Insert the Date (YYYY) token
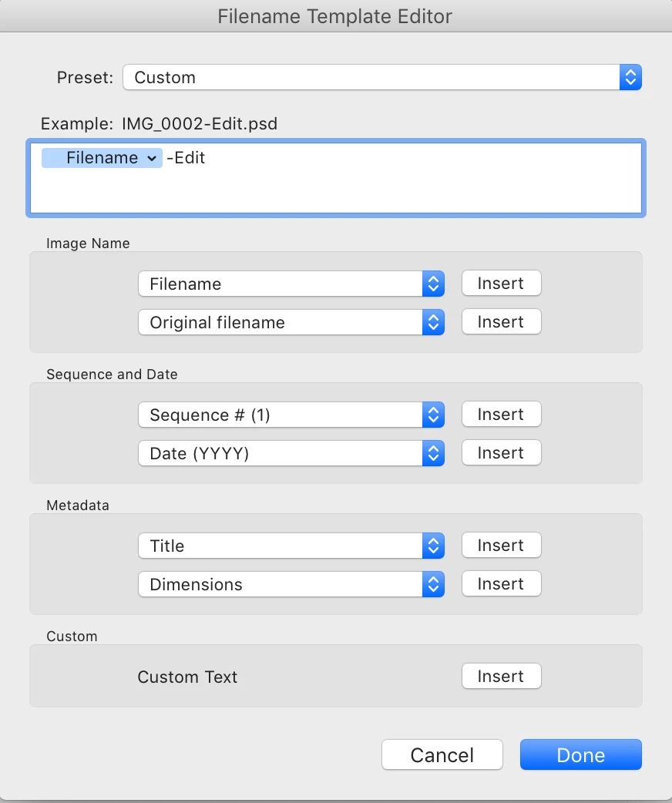672x803 pixels. (501, 452)
